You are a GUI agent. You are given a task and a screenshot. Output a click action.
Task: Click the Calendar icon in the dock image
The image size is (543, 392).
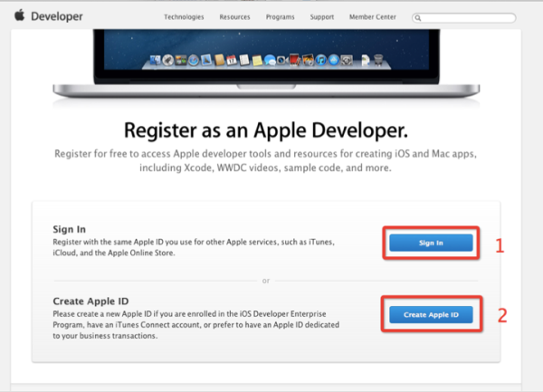tap(232, 60)
